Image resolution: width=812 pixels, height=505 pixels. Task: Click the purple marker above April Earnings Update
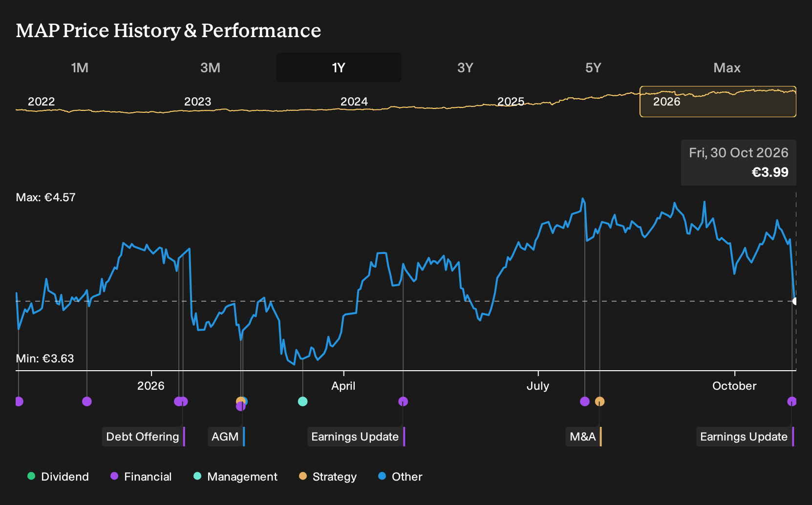[403, 401]
